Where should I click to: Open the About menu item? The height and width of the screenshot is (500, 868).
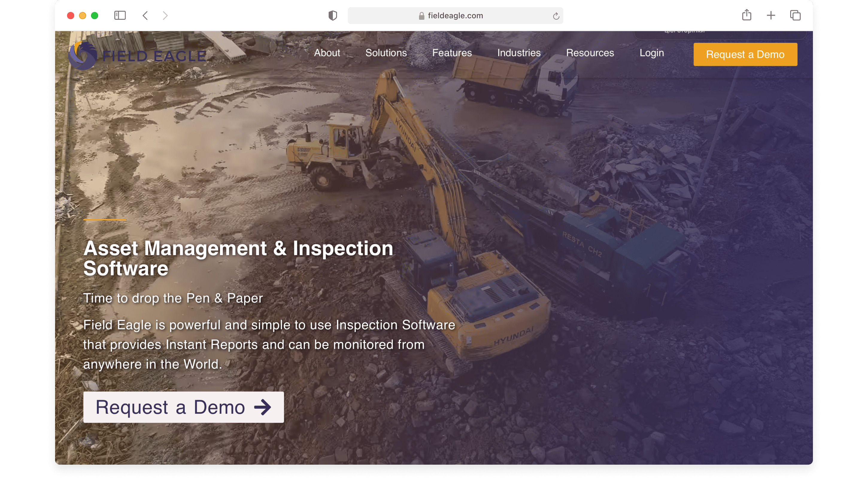[327, 53]
